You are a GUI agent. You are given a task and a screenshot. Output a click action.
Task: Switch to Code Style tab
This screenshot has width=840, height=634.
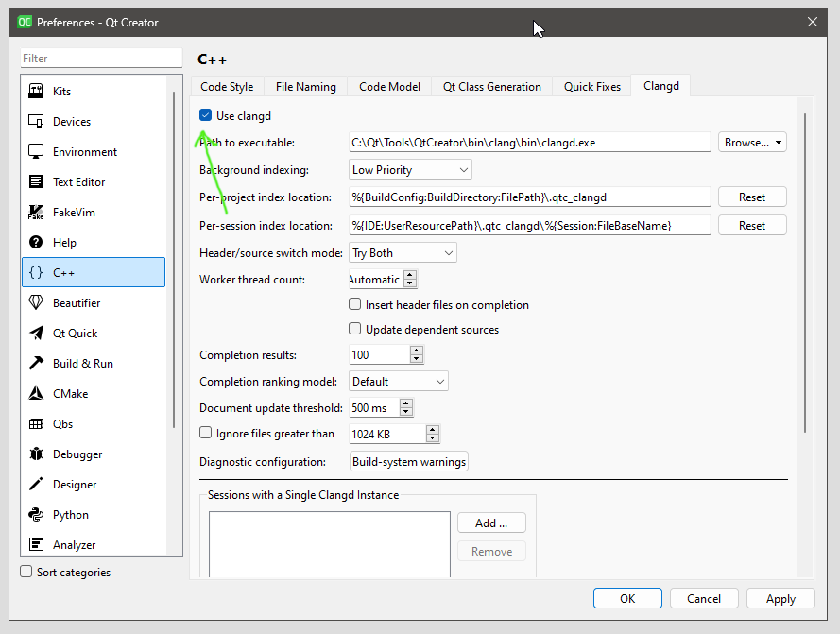[227, 86]
